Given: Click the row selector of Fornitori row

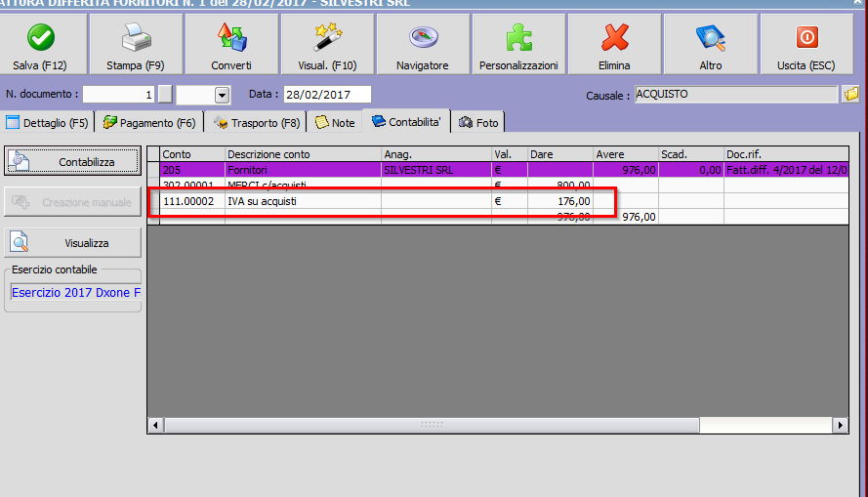Looking at the screenshot, I should [153, 170].
